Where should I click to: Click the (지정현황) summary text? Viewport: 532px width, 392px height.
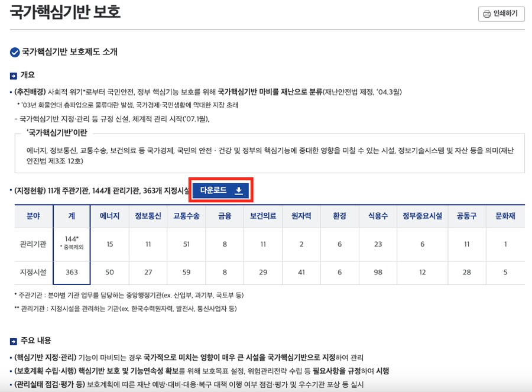click(x=101, y=191)
